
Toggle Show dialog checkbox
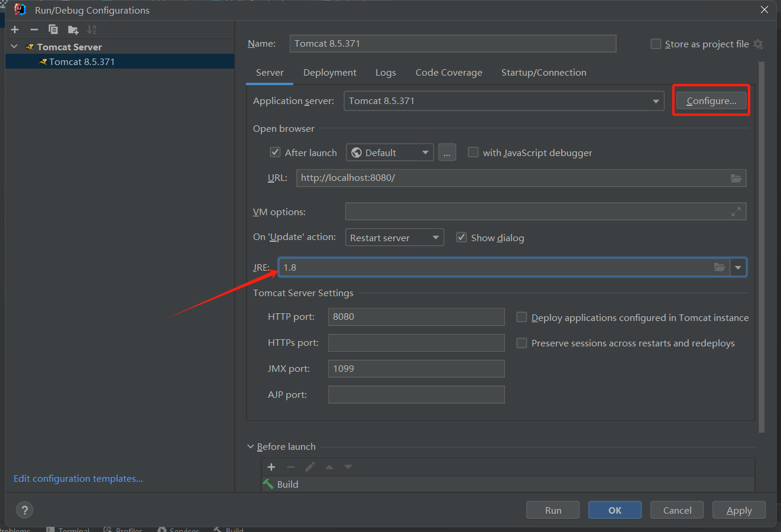(461, 237)
